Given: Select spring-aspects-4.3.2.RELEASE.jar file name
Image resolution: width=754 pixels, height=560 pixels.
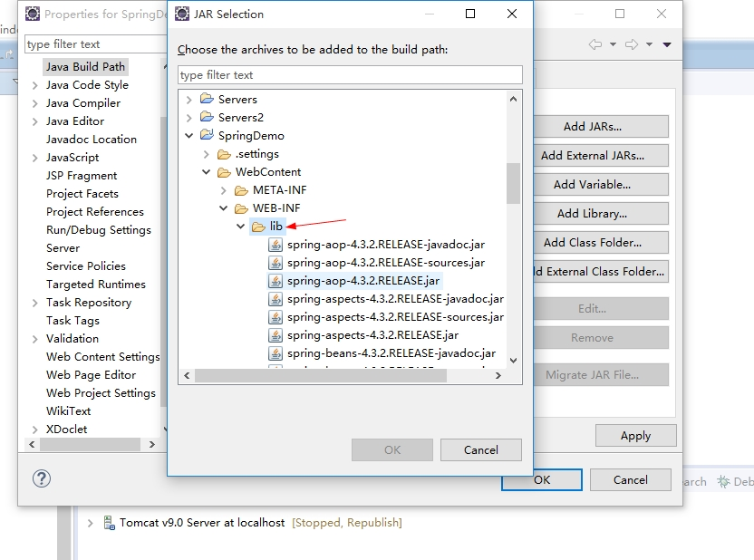Looking at the screenshot, I should pyautogui.click(x=372, y=335).
